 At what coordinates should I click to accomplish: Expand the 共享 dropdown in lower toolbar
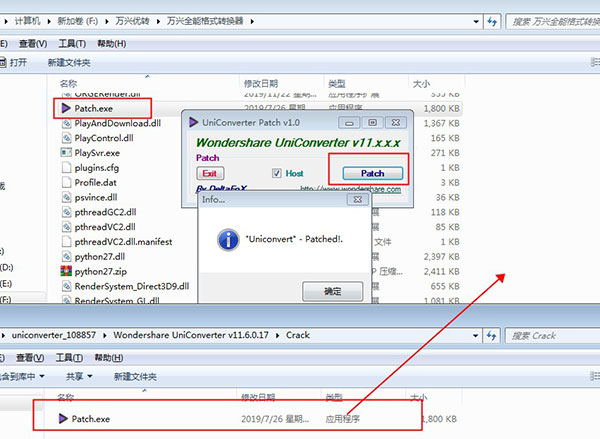pyautogui.click(x=77, y=376)
